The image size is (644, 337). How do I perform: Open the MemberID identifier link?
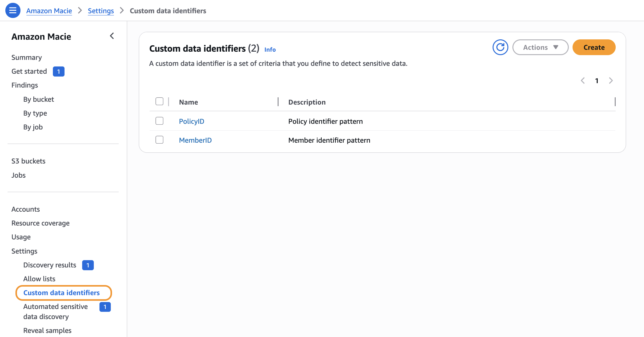(195, 140)
